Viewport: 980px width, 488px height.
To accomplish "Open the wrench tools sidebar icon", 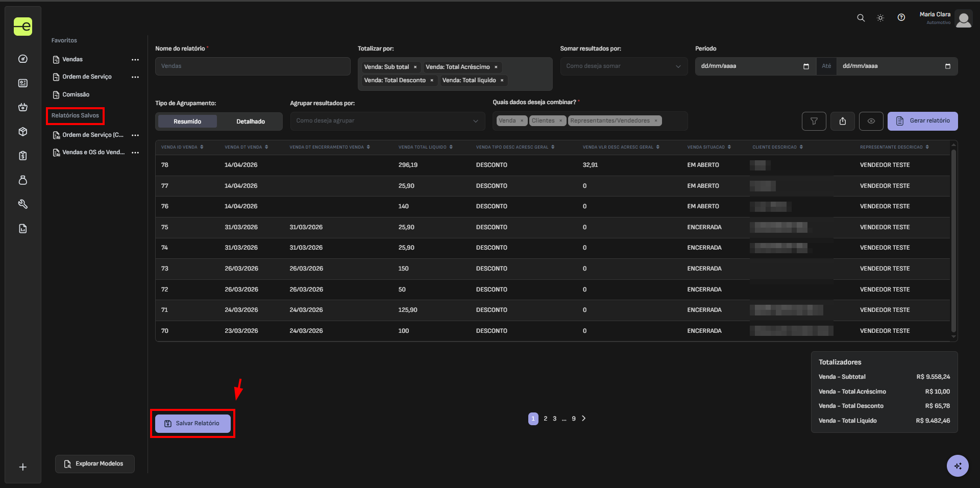I will [x=23, y=204].
